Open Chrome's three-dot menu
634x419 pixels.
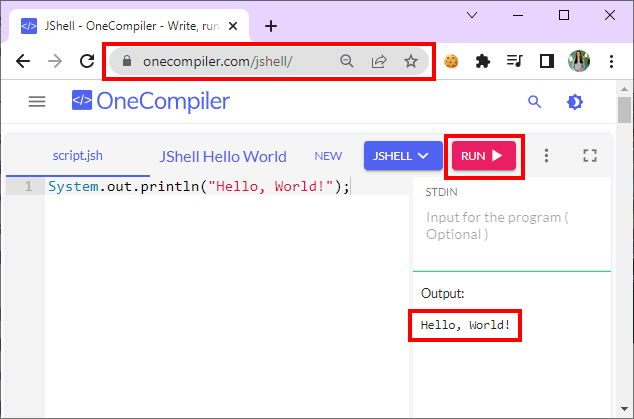(611, 61)
